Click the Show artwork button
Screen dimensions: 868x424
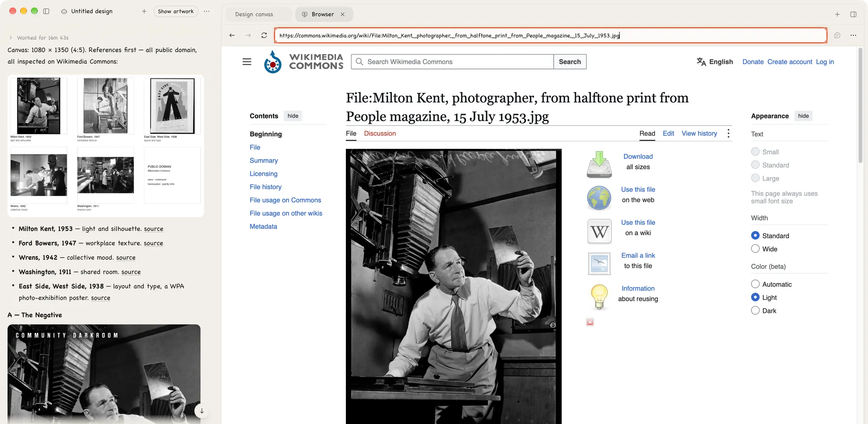pyautogui.click(x=176, y=11)
